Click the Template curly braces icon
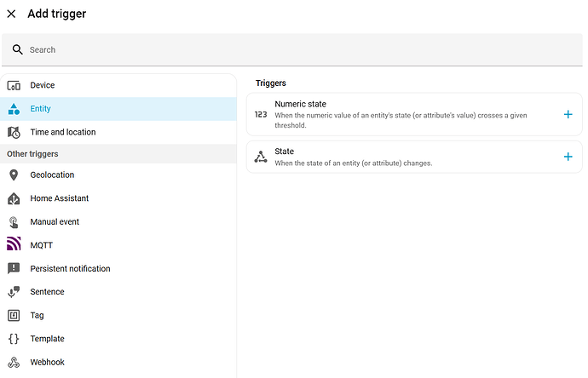The height and width of the screenshot is (378, 588). click(14, 339)
